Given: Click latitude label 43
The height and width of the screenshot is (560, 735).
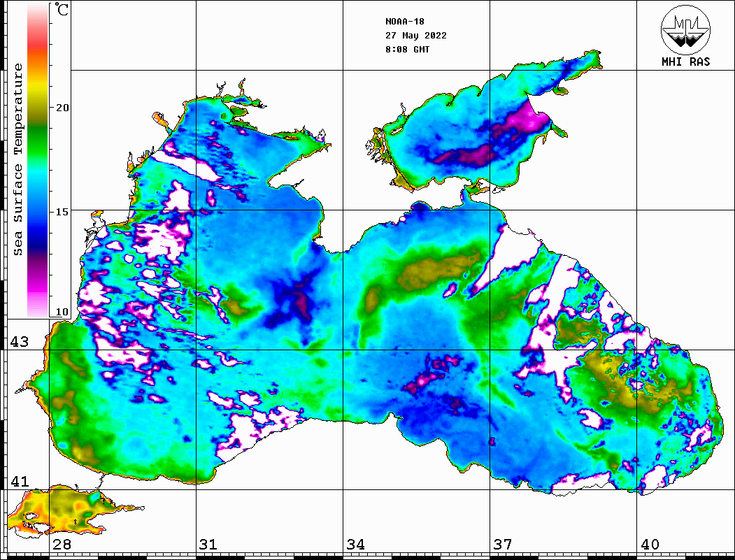Looking at the screenshot, I should [x=19, y=342].
